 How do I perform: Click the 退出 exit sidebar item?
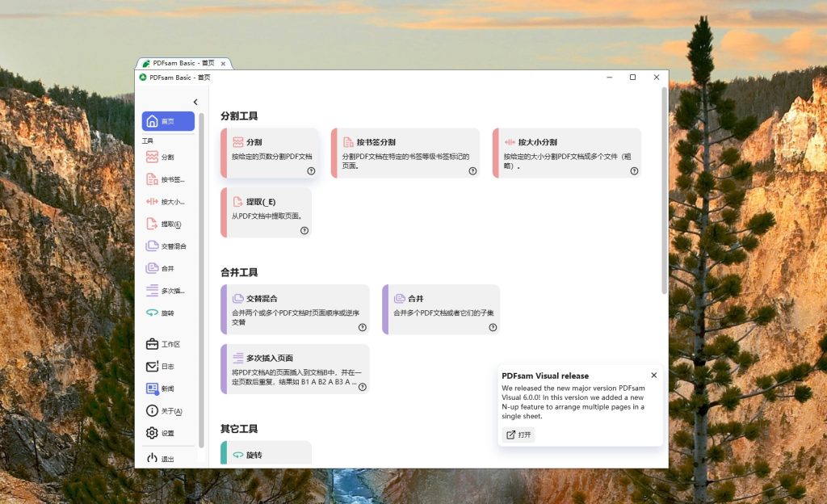(x=168, y=459)
